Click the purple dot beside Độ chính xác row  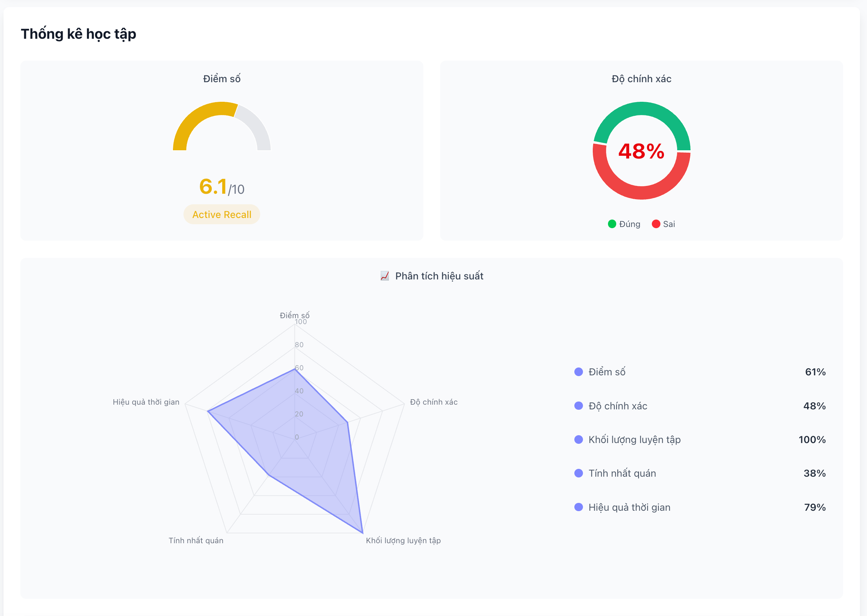pyautogui.click(x=579, y=406)
